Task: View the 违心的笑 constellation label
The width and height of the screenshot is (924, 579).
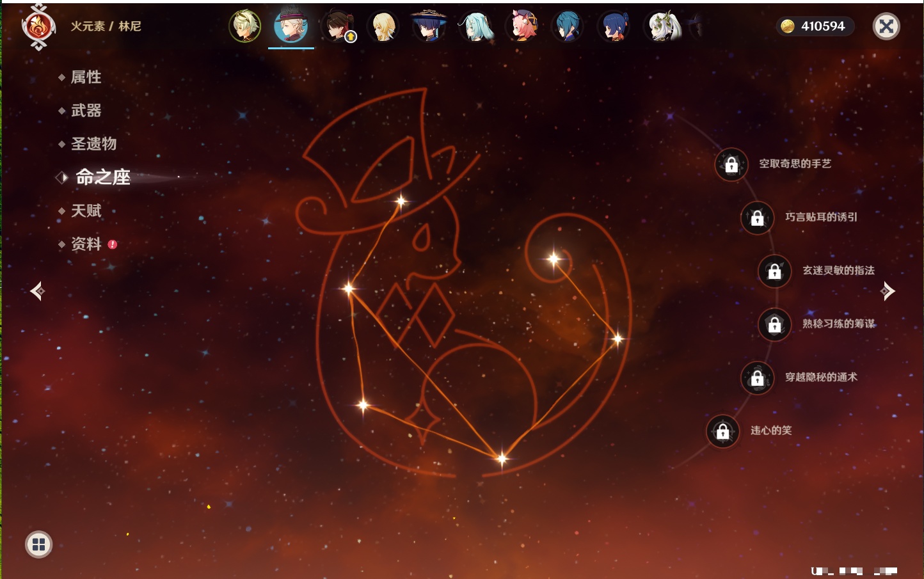Action: [771, 431]
